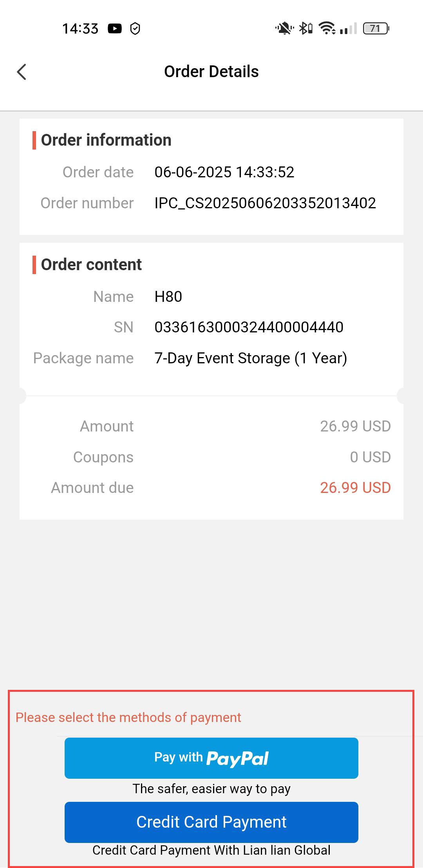Tap the order date value
Viewport: 423px width, 868px height.
click(224, 172)
